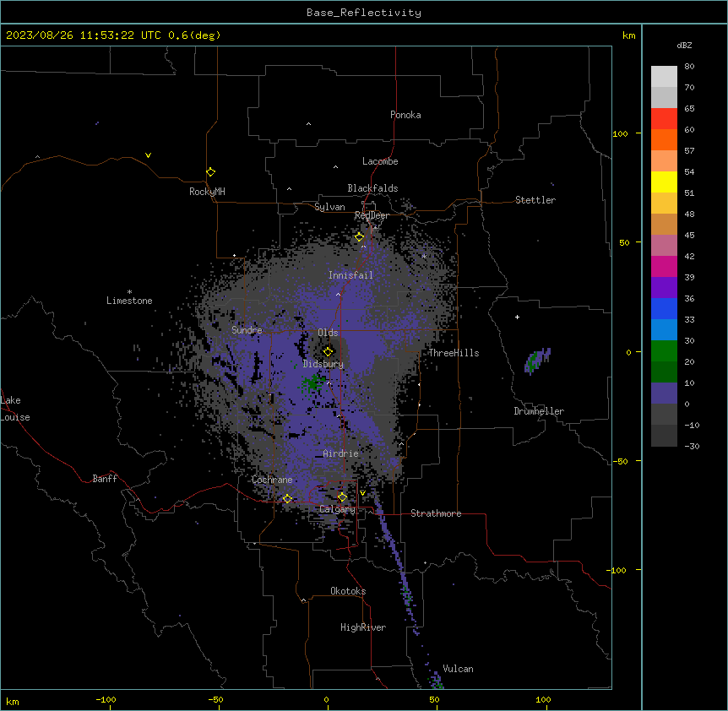Select the yellow diamond marker below Cochrane
The width and height of the screenshot is (728, 711).
point(287,498)
